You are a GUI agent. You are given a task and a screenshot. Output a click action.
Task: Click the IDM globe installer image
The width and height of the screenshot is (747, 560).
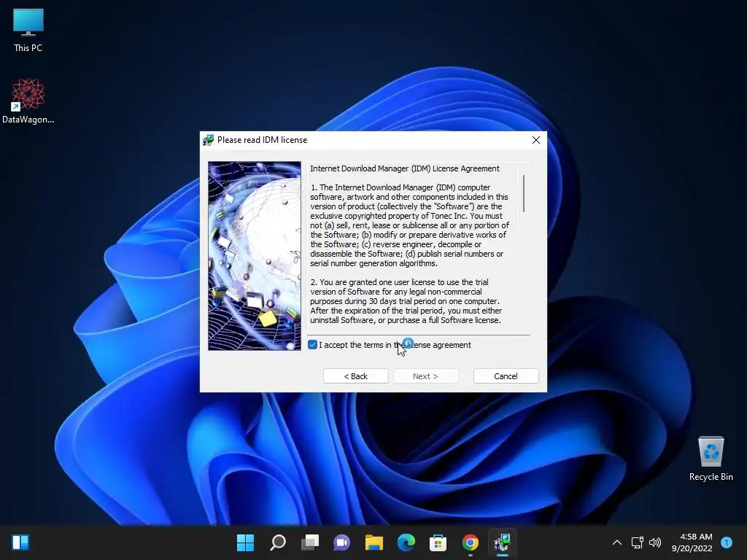click(255, 256)
